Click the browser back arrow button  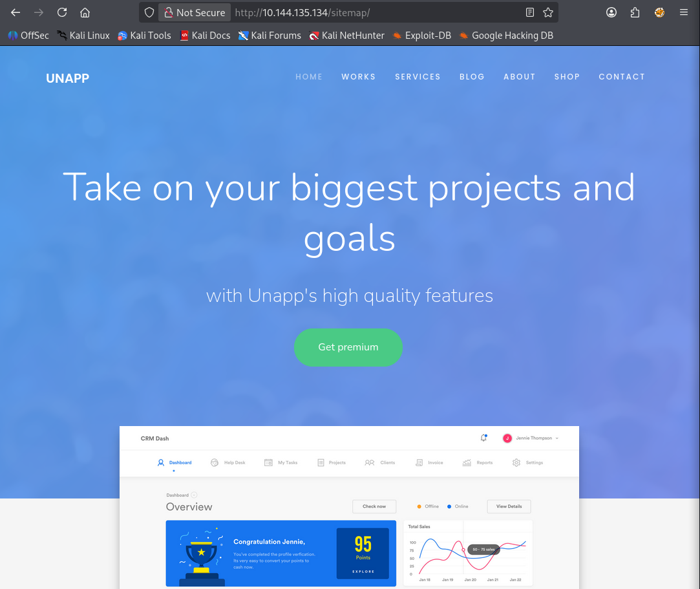point(16,12)
